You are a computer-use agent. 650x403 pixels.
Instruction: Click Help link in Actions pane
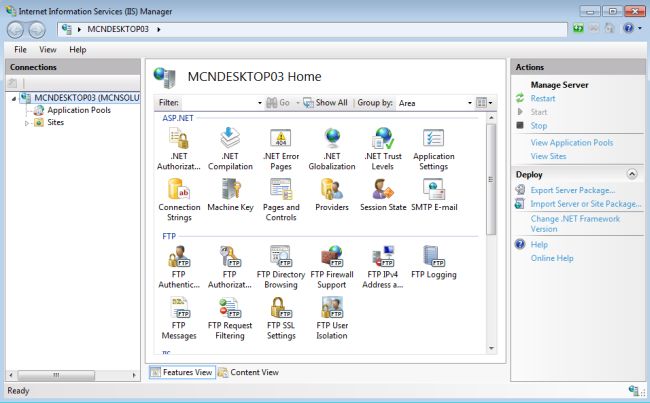tap(539, 245)
